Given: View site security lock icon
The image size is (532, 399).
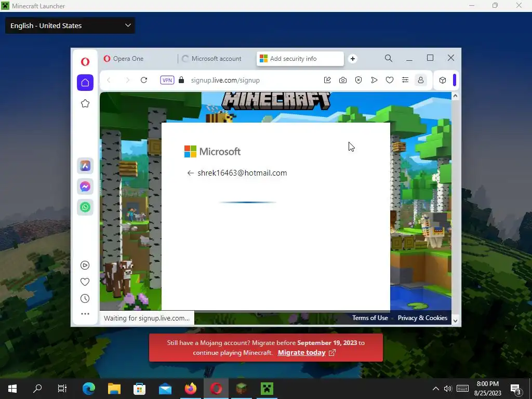Looking at the screenshot, I should click(x=181, y=80).
